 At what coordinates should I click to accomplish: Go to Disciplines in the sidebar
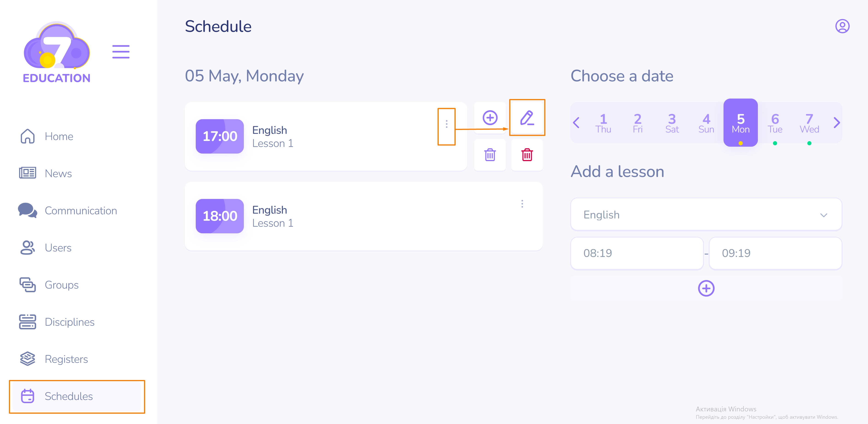click(69, 322)
